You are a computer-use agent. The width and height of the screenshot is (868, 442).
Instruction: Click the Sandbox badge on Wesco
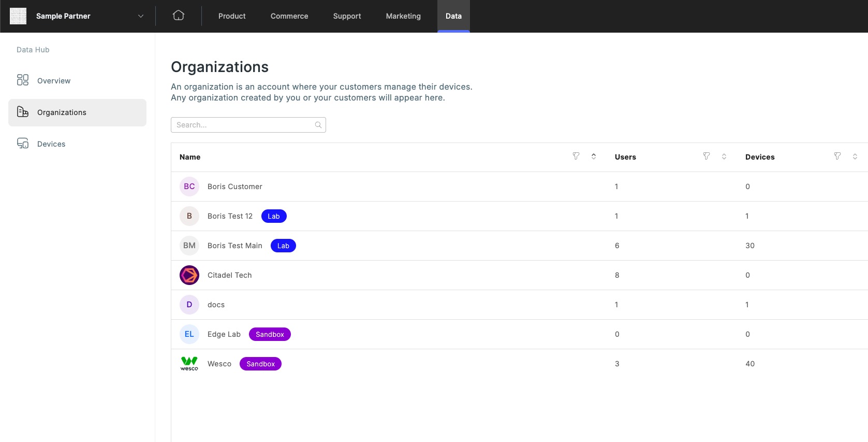tap(260, 364)
